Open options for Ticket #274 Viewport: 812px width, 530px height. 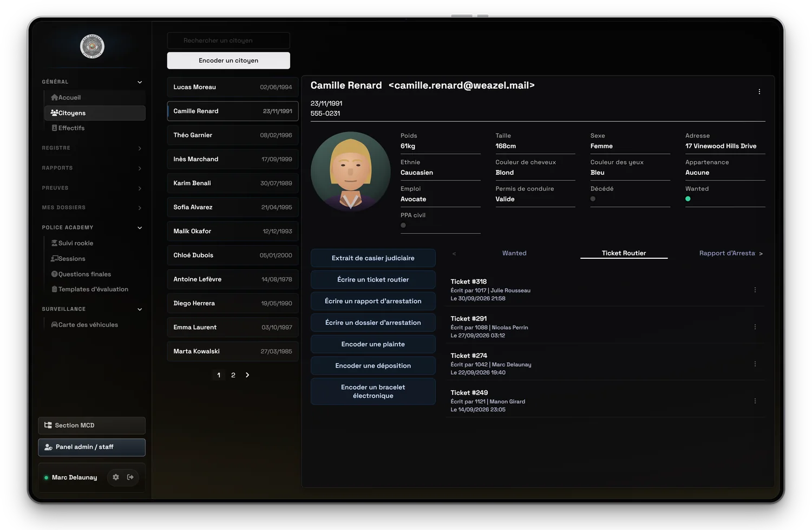[x=755, y=364]
